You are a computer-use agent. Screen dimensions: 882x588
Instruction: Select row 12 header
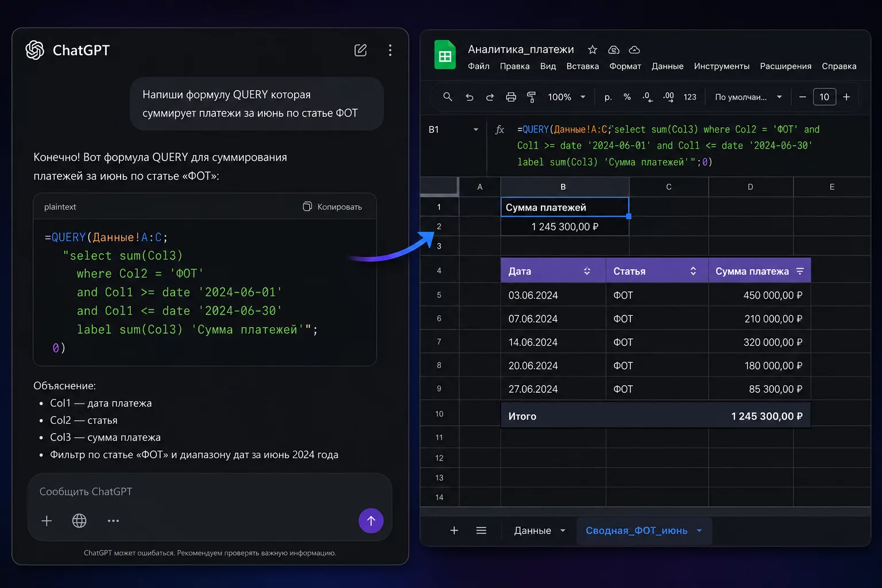439,458
